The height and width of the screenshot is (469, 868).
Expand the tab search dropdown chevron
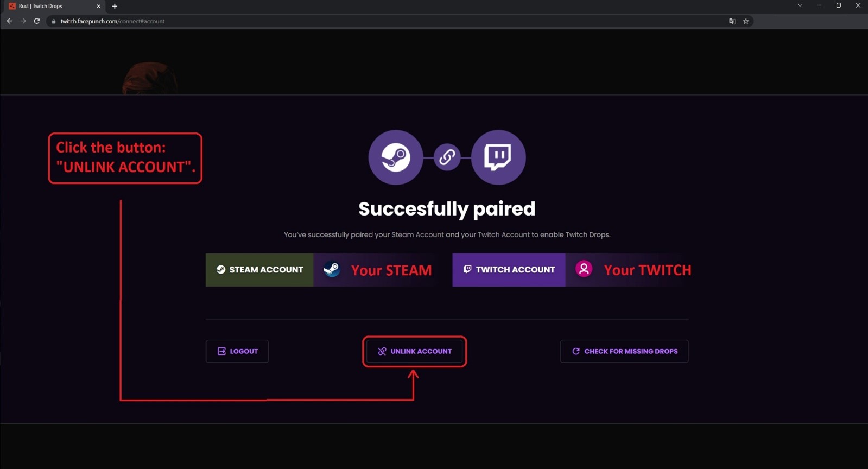click(800, 5)
